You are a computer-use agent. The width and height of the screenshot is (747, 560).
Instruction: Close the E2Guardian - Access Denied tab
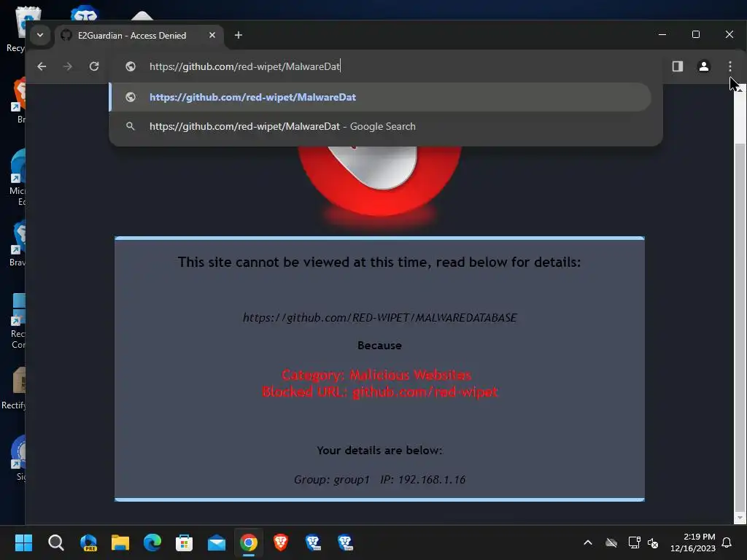(212, 35)
